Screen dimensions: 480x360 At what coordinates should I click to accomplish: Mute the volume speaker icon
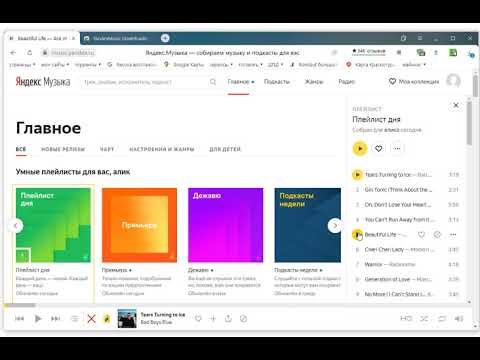[459, 319]
